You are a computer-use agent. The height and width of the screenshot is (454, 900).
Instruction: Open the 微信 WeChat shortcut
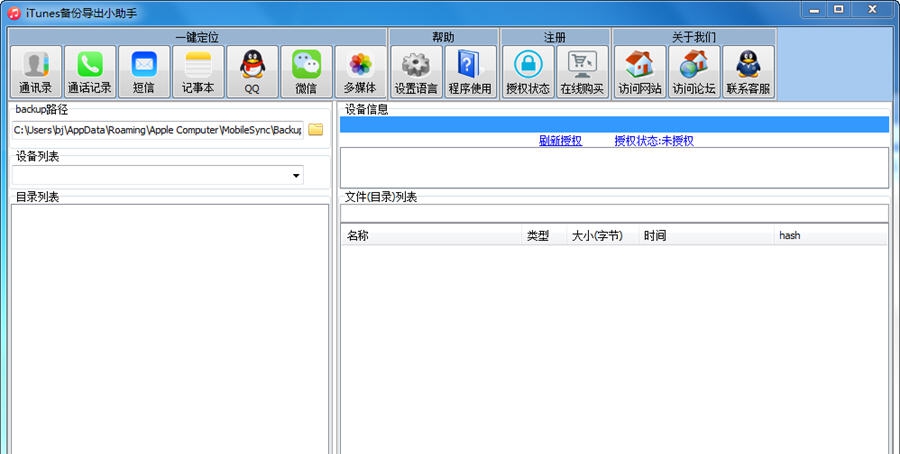[x=306, y=72]
